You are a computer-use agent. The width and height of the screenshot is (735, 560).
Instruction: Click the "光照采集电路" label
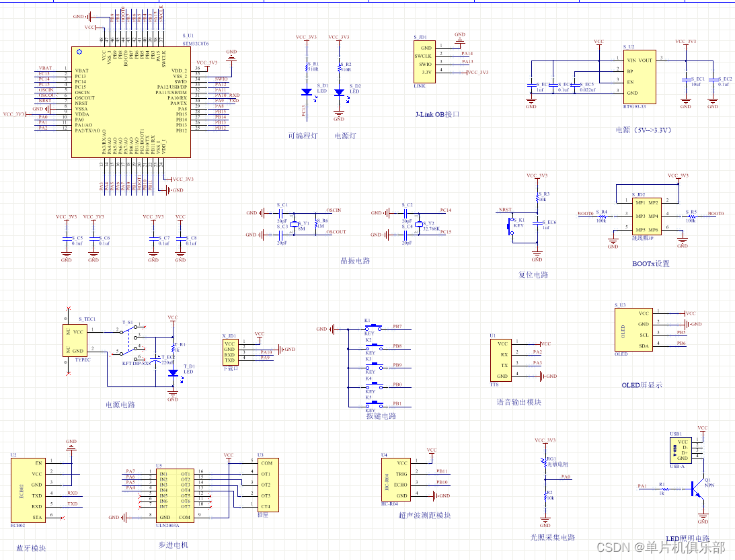coord(553,538)
